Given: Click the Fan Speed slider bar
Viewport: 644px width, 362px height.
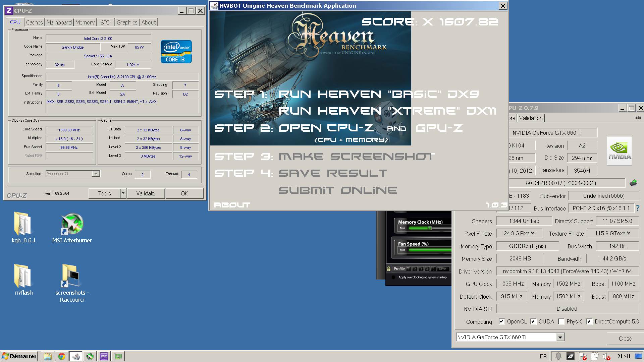Looking at the screenshot, I should 430,250.
